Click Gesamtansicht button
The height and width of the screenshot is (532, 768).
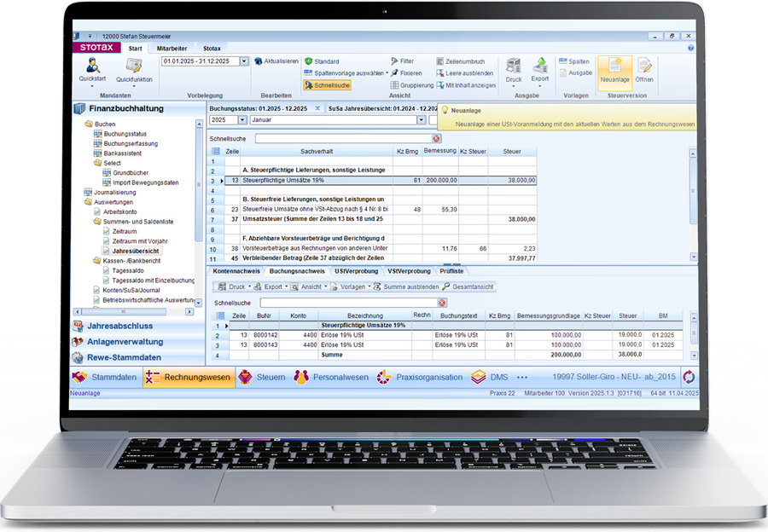click(468, 286)
